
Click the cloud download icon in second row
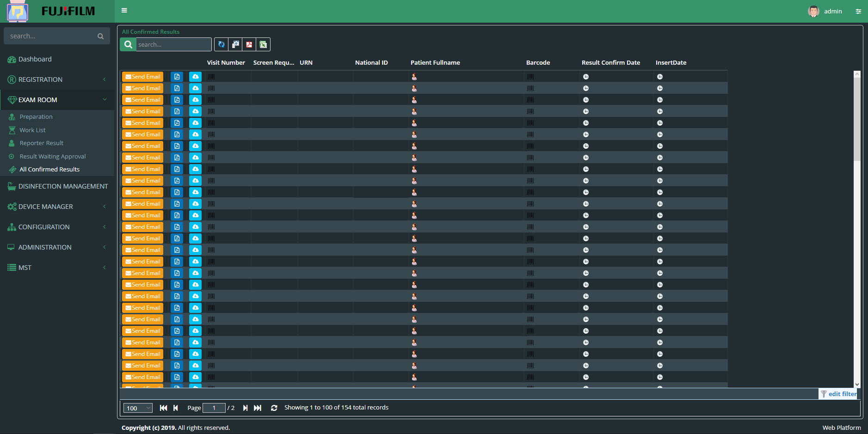click(196, 88)
